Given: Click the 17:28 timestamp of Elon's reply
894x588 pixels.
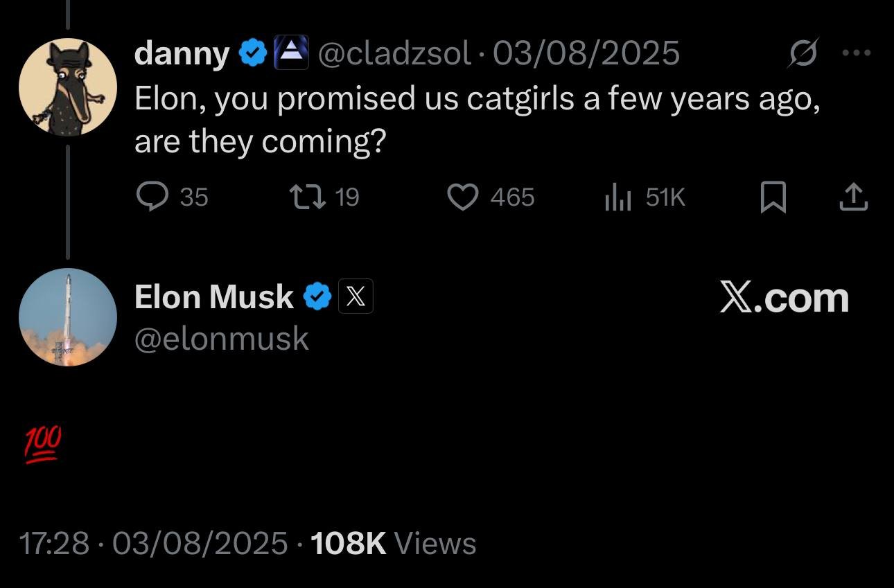Looking at the screenshot, I should click(x=54, y=543).
